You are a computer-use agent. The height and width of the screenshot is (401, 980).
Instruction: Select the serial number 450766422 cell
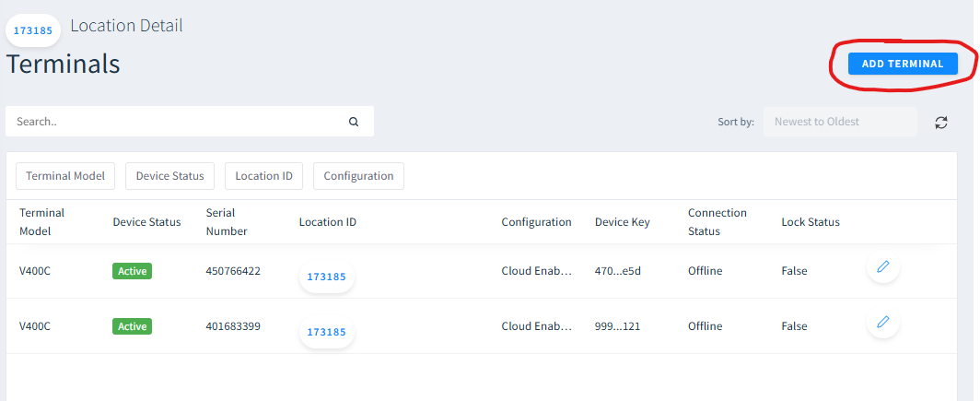pyautogui.click(x=233, y=271)
